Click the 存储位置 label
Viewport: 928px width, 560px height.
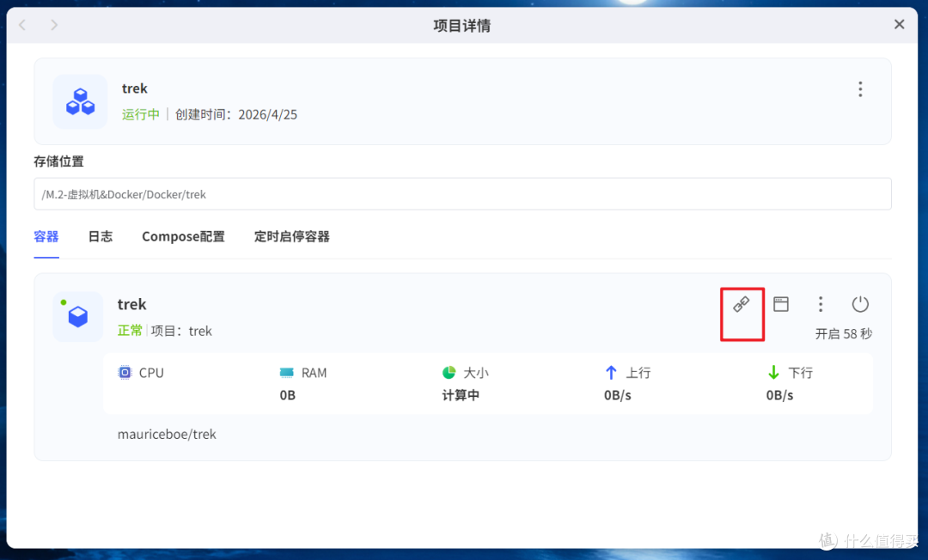[x=58, y=161]
